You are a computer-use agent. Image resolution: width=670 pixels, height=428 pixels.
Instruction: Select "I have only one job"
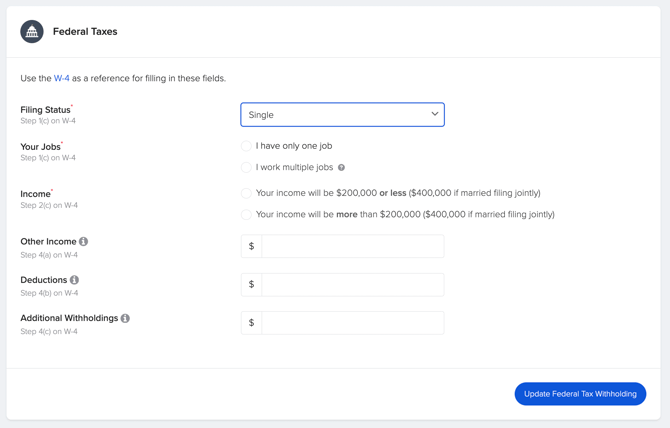[246, 146]
